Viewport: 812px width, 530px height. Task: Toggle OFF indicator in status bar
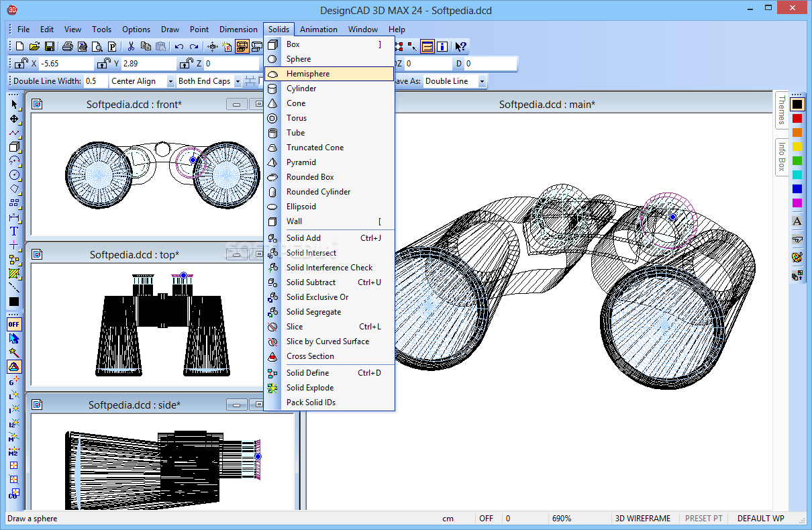pyautogui.click(x=487, y=519)
